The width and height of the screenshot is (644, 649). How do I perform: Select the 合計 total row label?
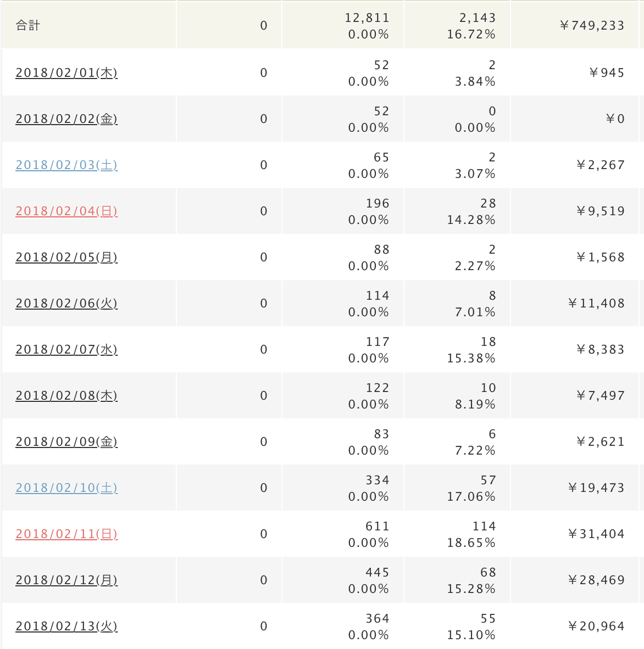tap(27, 26)
